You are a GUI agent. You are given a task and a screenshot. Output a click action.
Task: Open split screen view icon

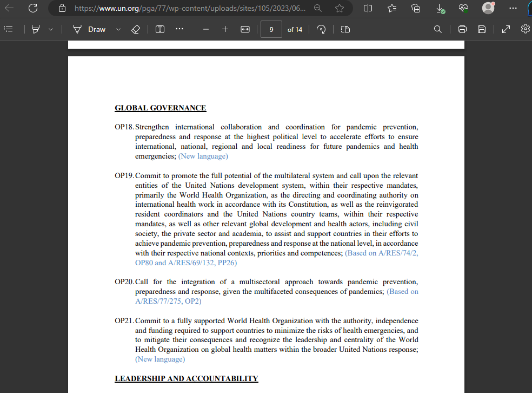pyautogui.click(x=368, y=8)
